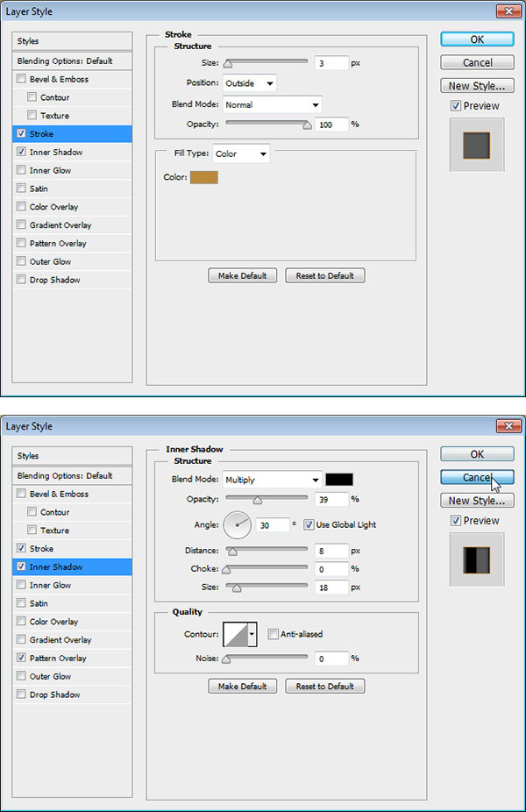Click OK in the Stroke dialog
526x812 pixels.
[477, 39]
